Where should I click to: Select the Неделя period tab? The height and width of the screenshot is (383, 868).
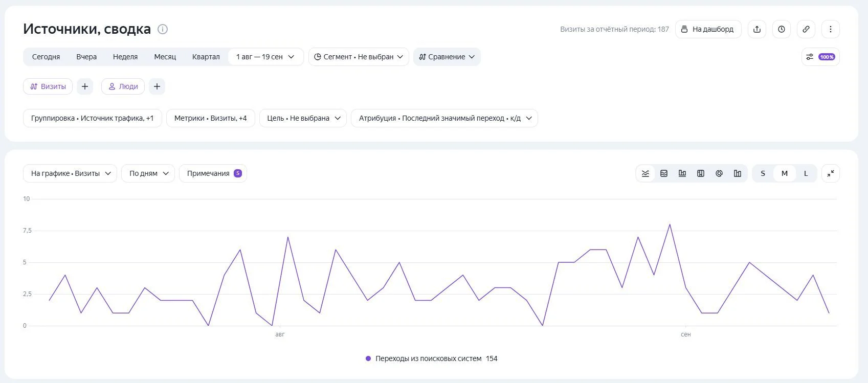(x=125, y=57)
